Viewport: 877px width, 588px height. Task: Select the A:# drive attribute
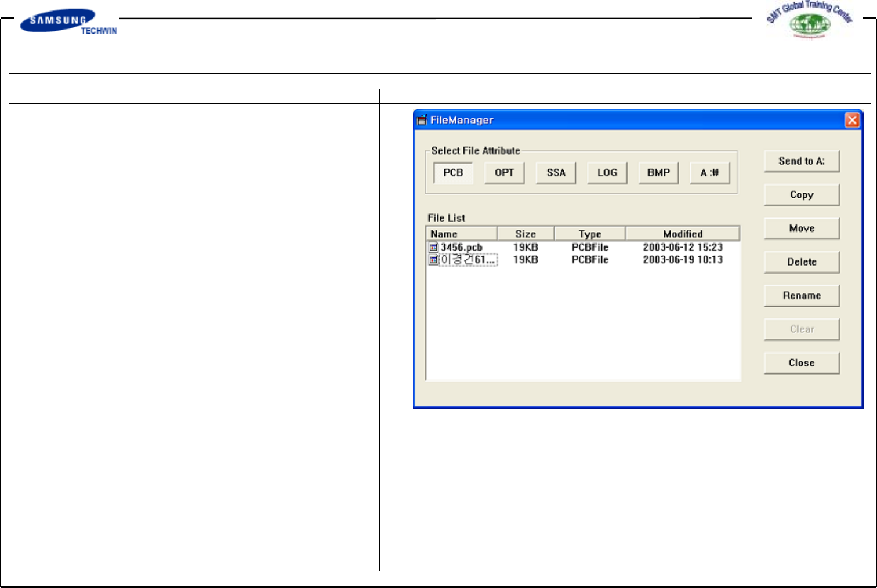click(709, 173)
